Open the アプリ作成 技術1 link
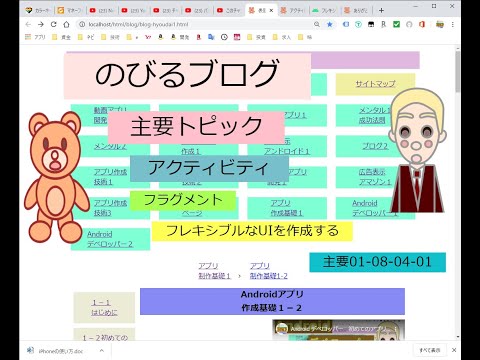Screen dimensions: 480x360 click(110, 177)
